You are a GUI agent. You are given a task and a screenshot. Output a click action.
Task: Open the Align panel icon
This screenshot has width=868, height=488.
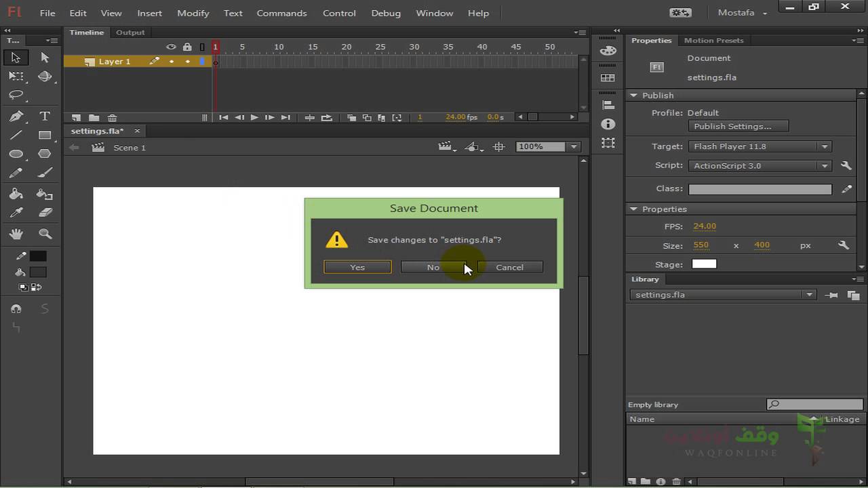(x=608, y=105)
